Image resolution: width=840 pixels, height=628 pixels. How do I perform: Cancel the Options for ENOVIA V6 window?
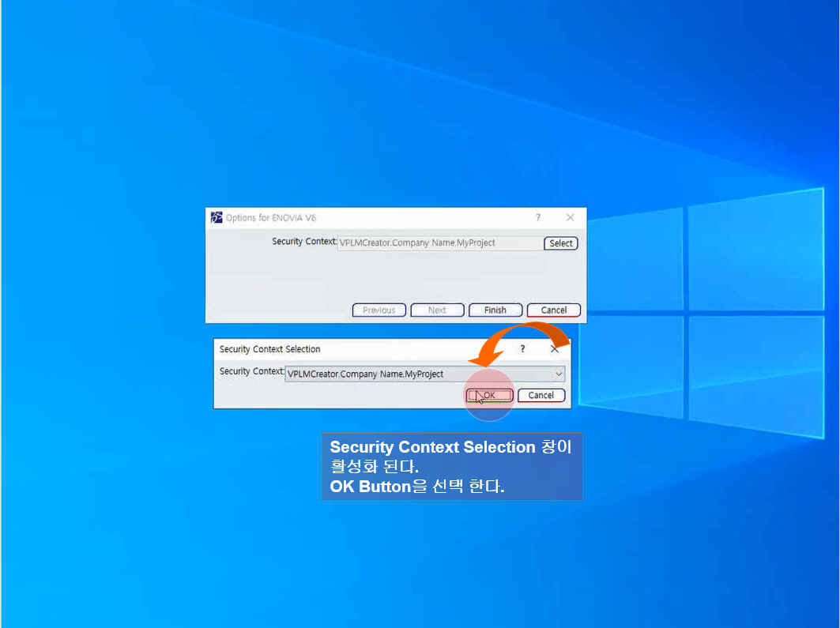[553, 310]
